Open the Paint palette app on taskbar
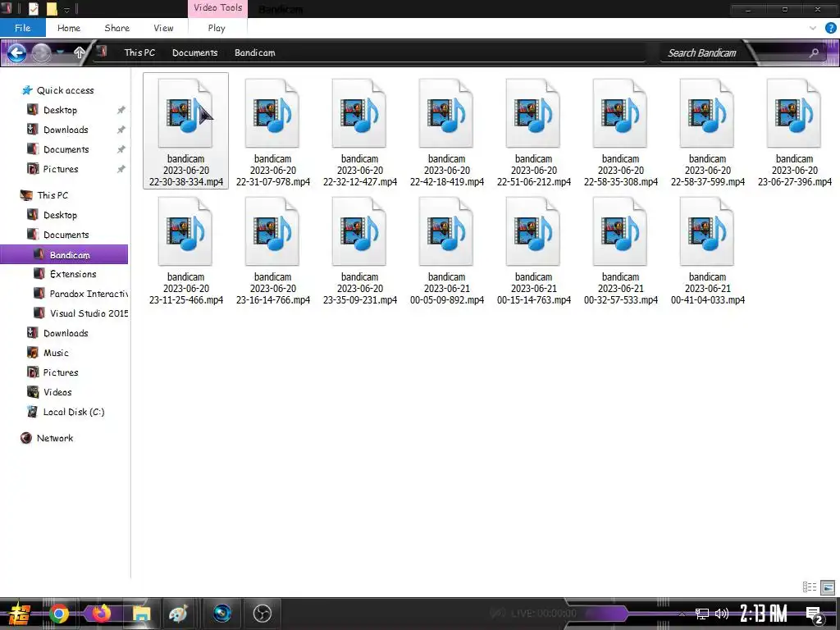 [x=178, y=614]
